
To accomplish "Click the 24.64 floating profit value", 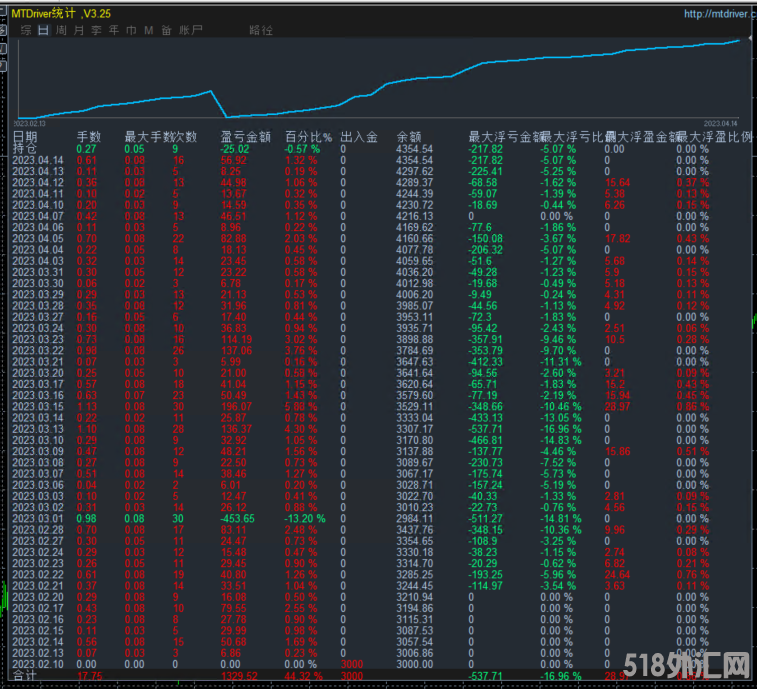I will pyautogui.click(x=617, y=575).
